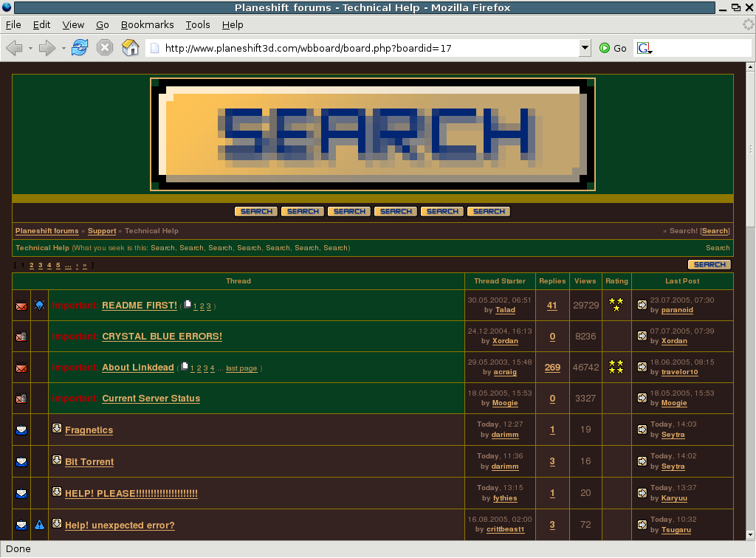The width and height of the screenshot is (756, 558).
Task: Open the File menu
Action: click(x=13, y=24)
